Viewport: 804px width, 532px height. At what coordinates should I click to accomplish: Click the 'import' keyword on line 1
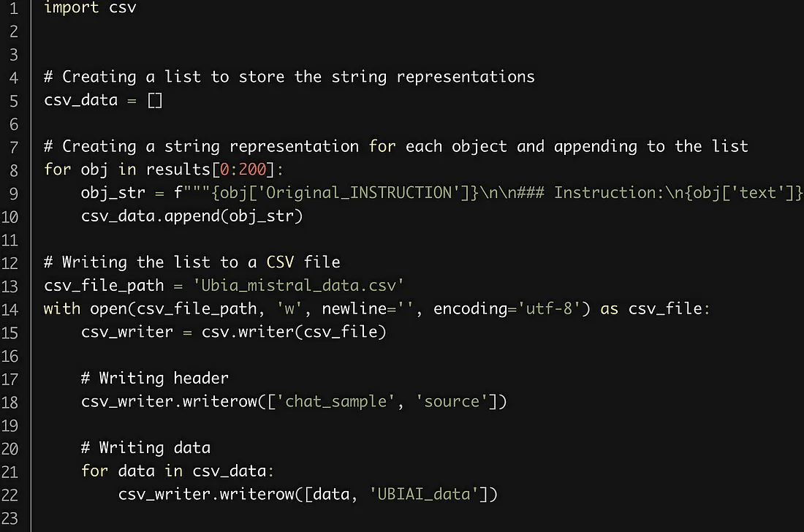(x=72, y=8)
